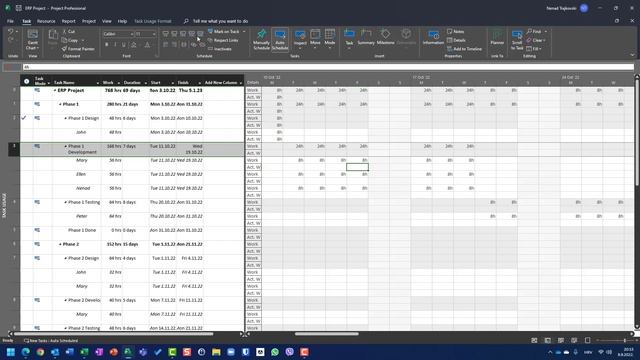Collapse the Phase 1 Testing task
640x360 pixels.
coord(65,202)
